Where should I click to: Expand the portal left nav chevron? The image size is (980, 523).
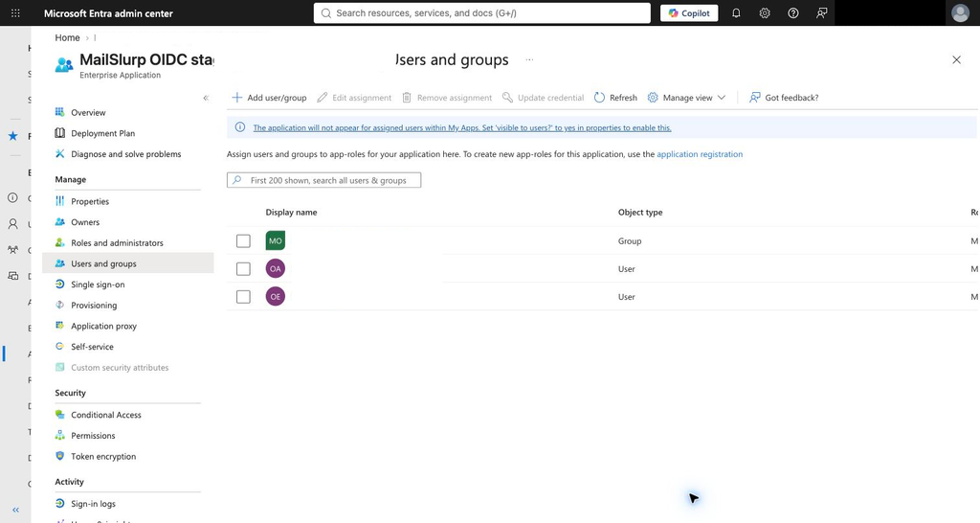coord(15,510)
